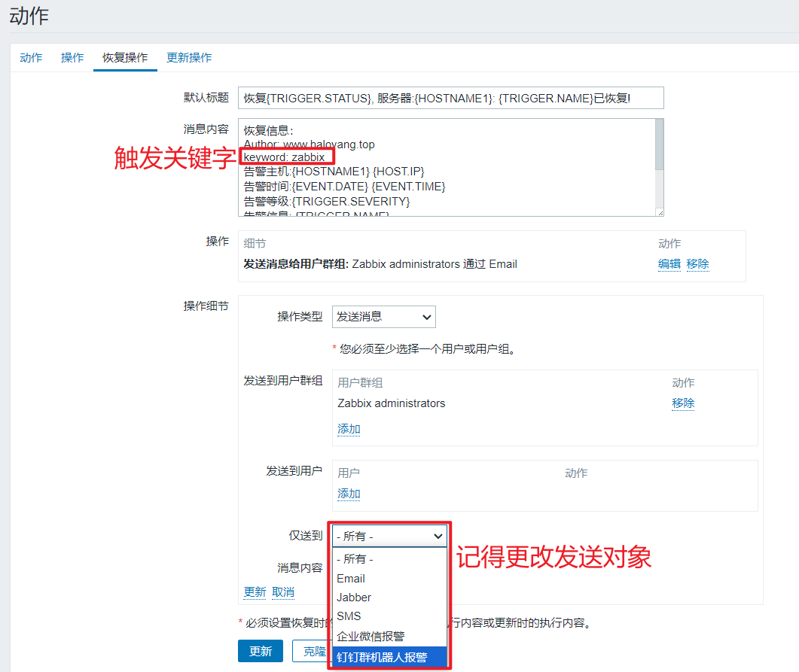The width and height of the screenshot is (799, 672).
Task: Click 添加 under 用户 list
Action: click(x=349, y=494)
